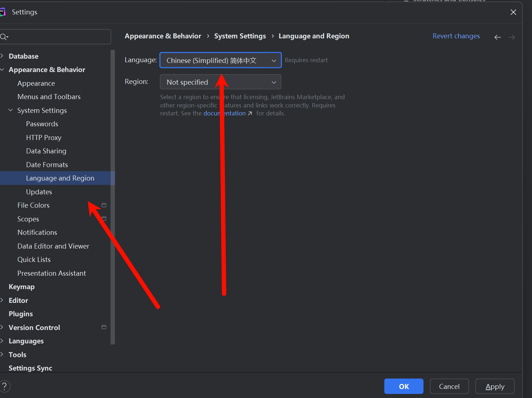Click the JetBrains app icon in title bar

click(2, 12)
